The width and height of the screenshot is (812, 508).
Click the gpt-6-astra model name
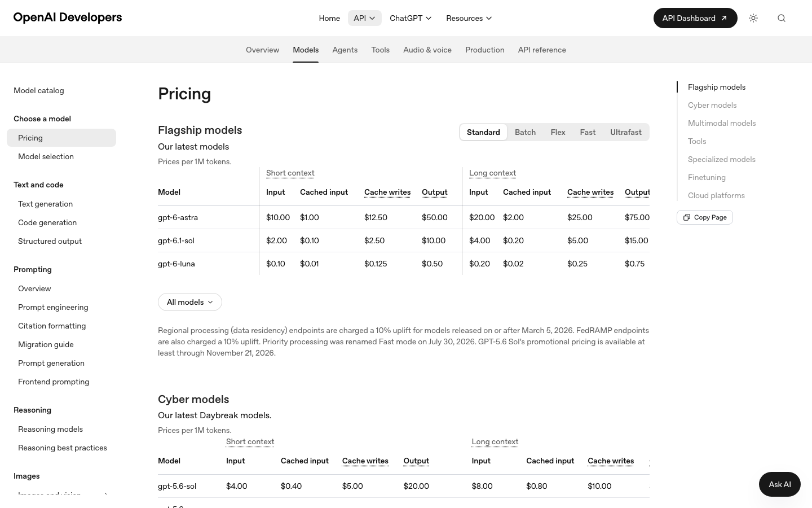click(x=178, y=217)
